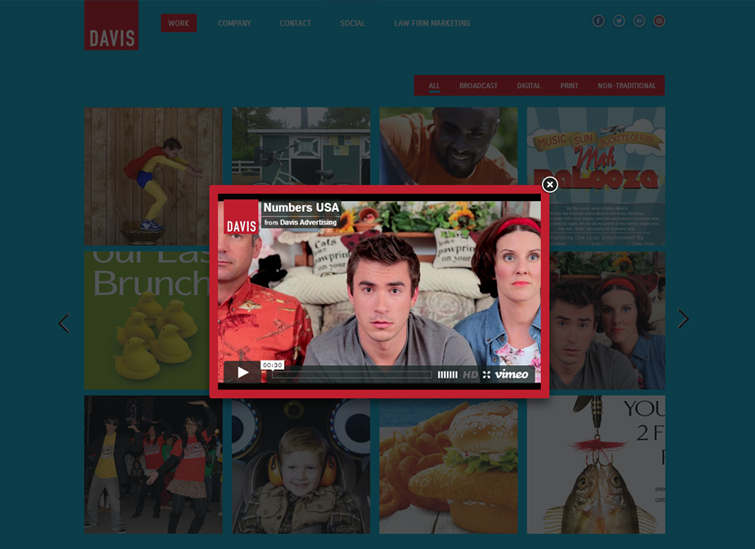Open Law Firm Marketing menu item
755x549 pixels.
(x=432, y=23)
